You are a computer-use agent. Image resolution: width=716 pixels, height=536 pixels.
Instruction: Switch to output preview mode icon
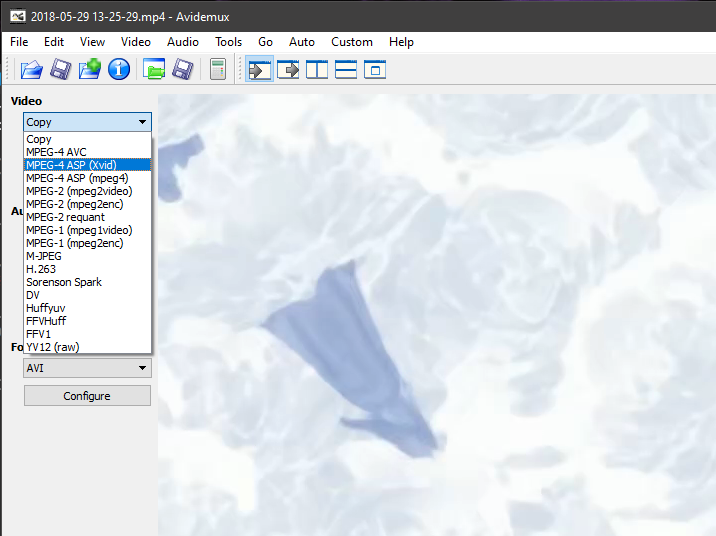[x=288, y=70]
